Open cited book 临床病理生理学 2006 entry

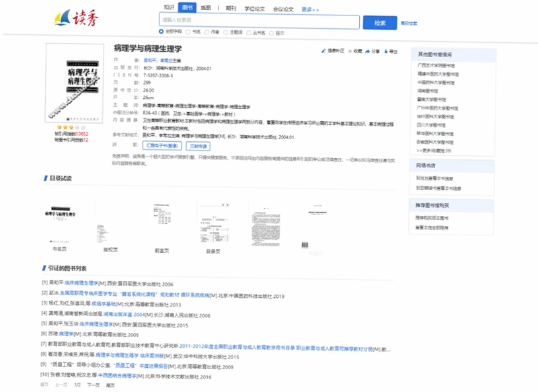(x=81, y=283)
